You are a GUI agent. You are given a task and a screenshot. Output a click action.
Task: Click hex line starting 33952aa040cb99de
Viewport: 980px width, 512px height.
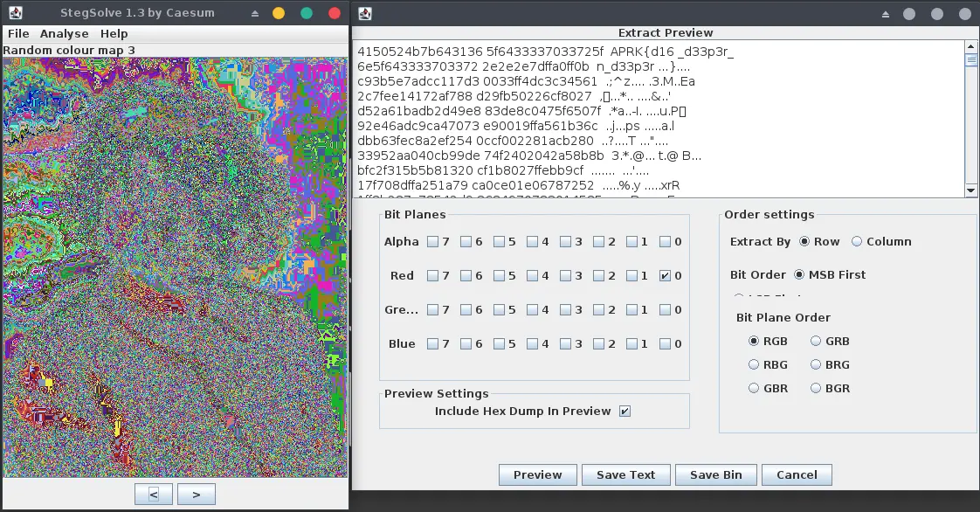click(x=529, y=156)
